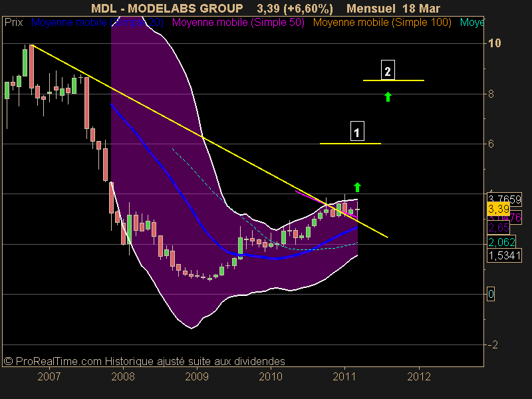The image size is (532, 399).
Task: Click the 2011 label on time axis
Action: pyautogui.click(x=344, y=376)
